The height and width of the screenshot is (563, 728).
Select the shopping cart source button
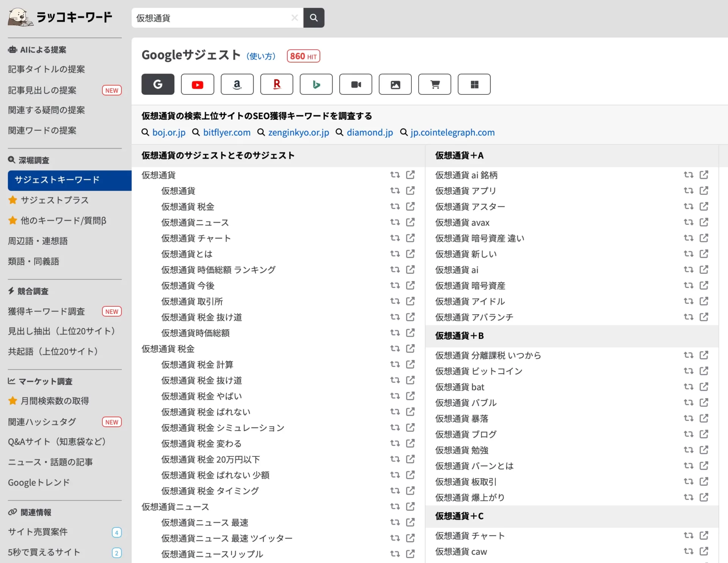[435, 84]
